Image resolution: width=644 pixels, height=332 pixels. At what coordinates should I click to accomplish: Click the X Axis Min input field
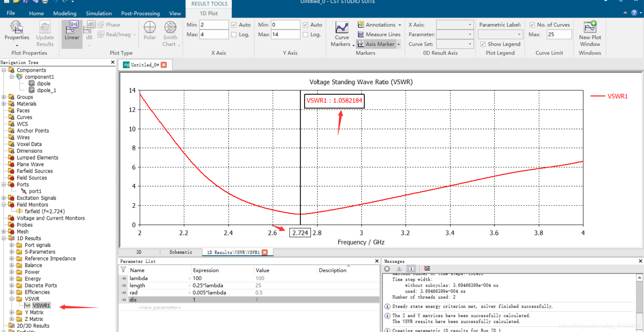tap(214, 25)
